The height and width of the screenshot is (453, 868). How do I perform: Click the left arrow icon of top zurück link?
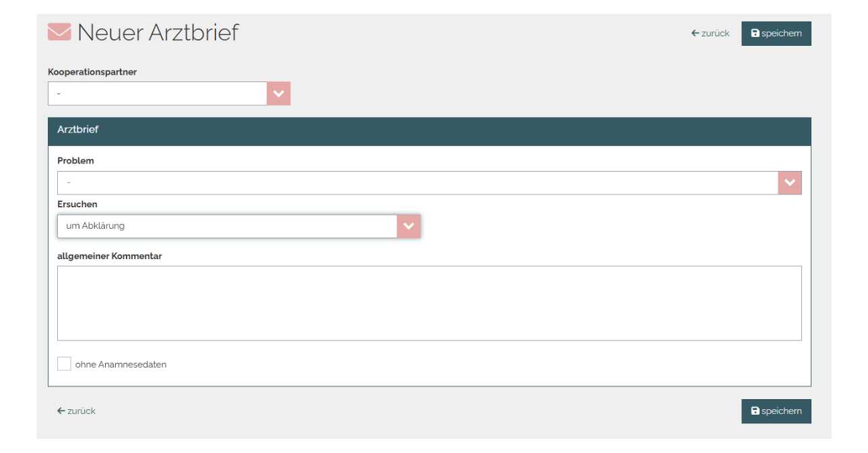point(695,33)
